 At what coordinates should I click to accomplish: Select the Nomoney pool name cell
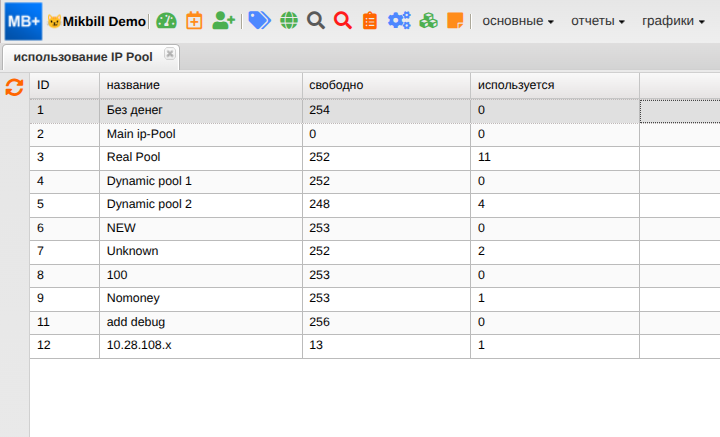pos(201,298)
